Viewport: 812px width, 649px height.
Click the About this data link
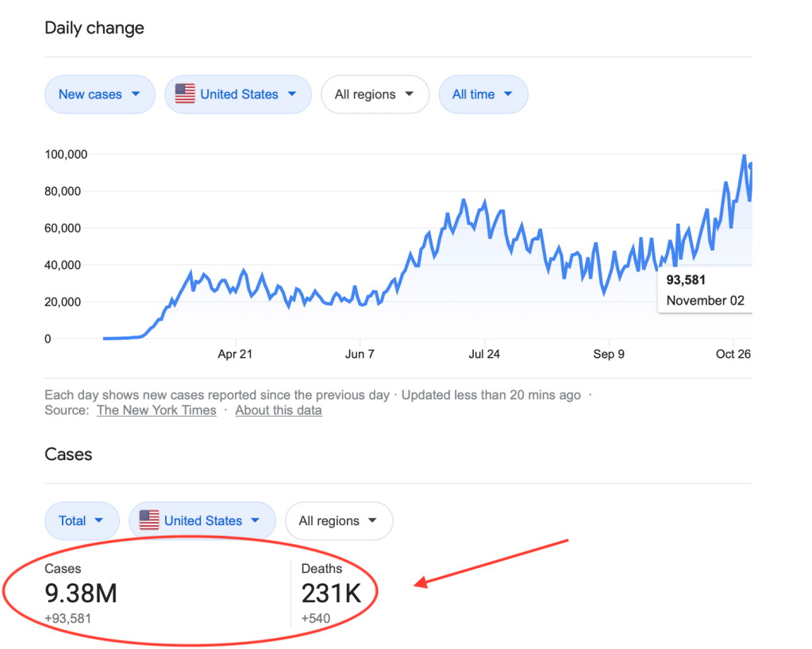pos(279,410)
